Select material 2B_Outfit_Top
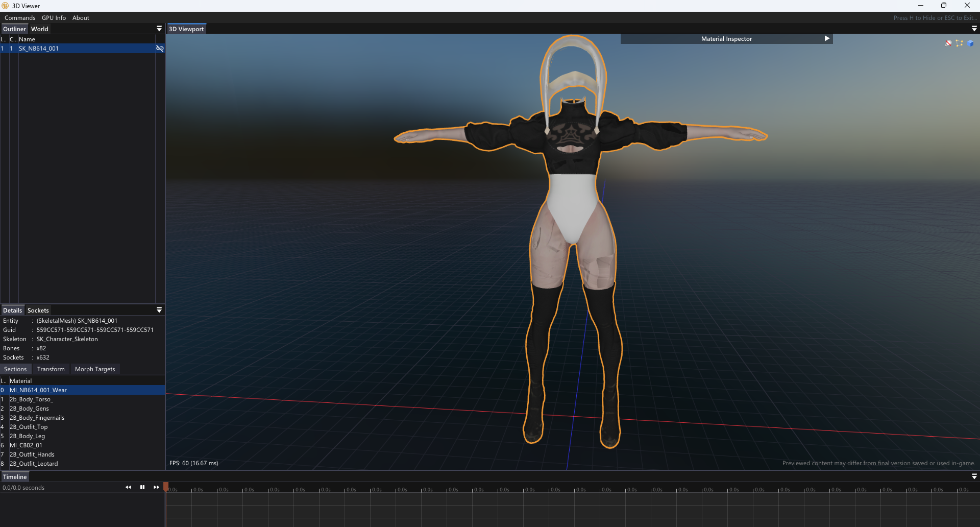 pos(82,427)
